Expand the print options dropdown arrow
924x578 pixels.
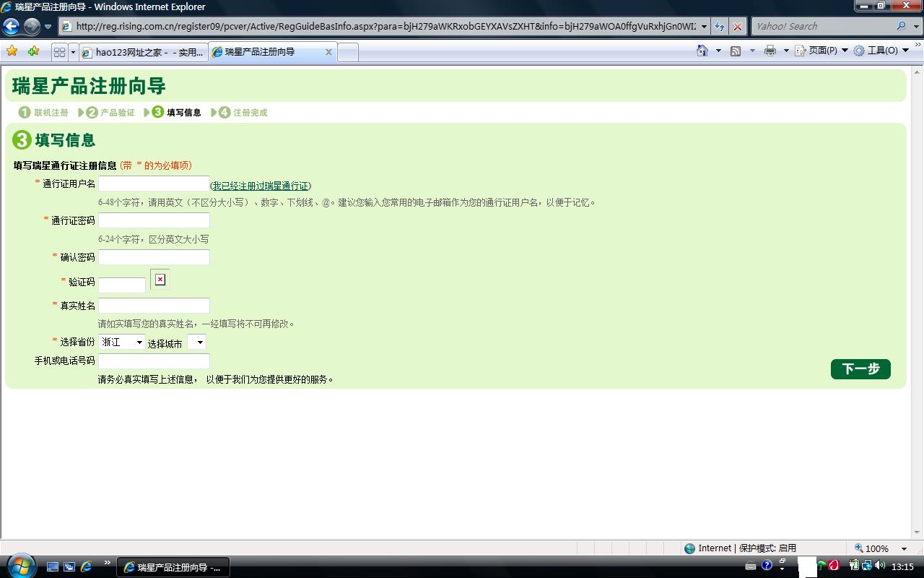coord(786,51)
